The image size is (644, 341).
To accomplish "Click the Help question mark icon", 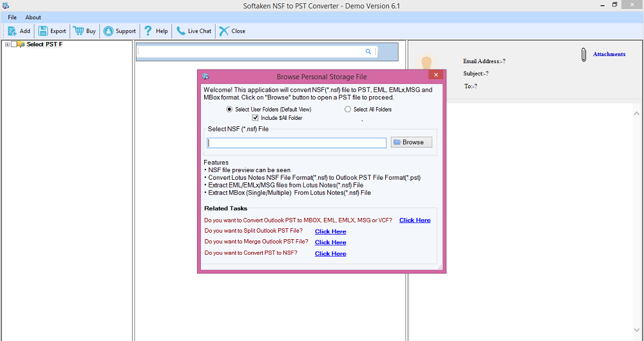I will [148, 31].
